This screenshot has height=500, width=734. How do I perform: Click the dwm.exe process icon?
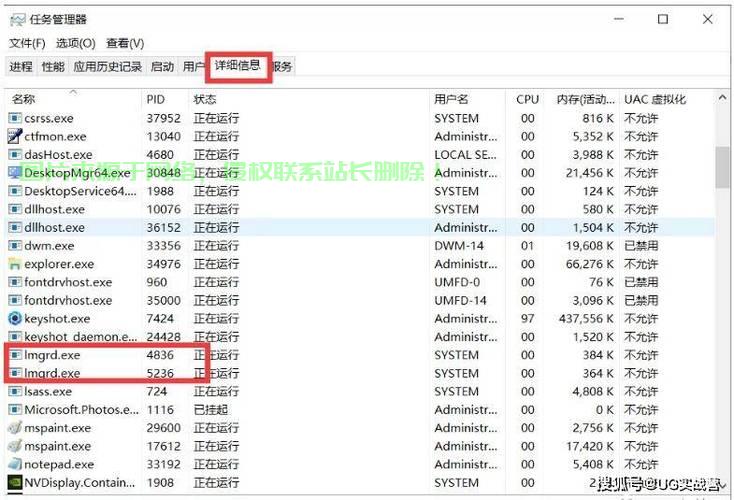click(x=15, y=245)
